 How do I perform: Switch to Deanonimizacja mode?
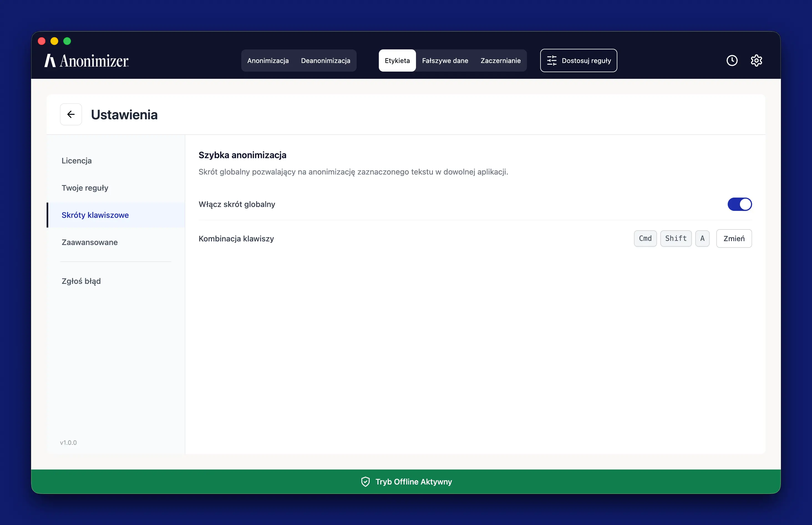[325, 60]
